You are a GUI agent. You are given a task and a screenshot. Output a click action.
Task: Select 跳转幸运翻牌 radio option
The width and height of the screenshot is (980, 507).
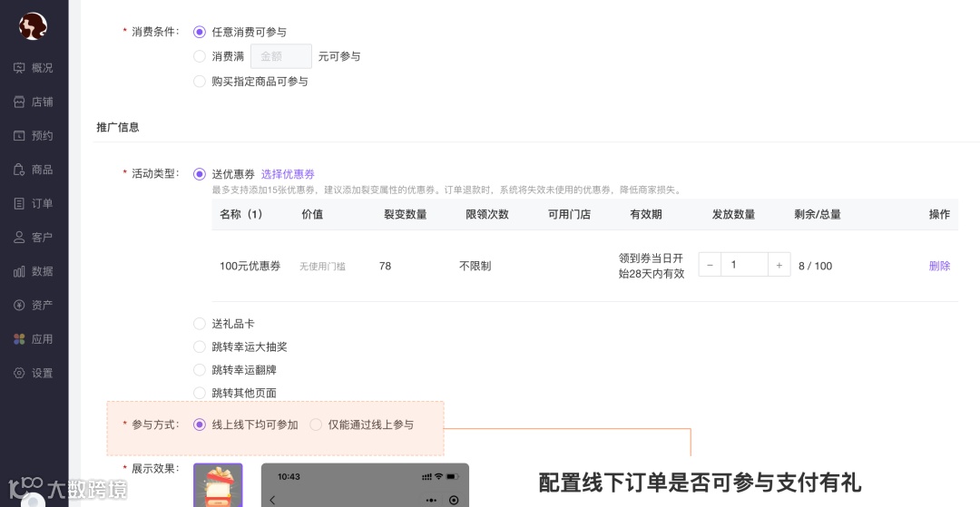click(x=200, y=370)
